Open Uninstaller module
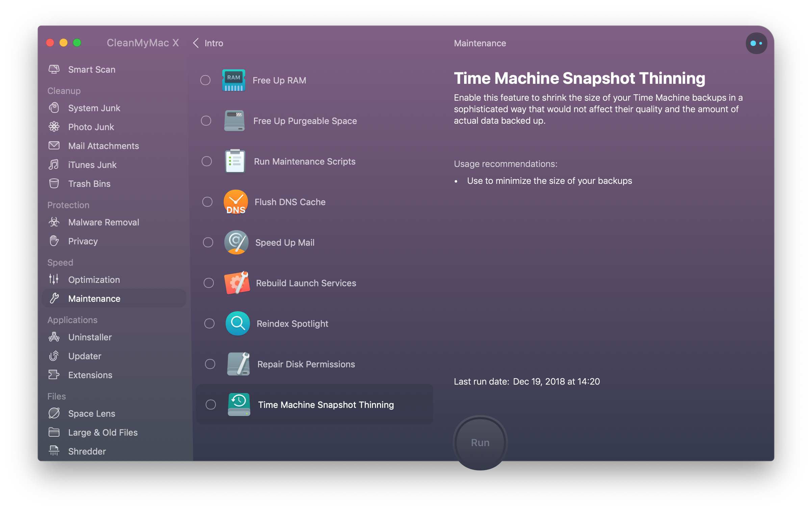Image resolution: width=812 pixels, height=511 pixels. point(114,337)
